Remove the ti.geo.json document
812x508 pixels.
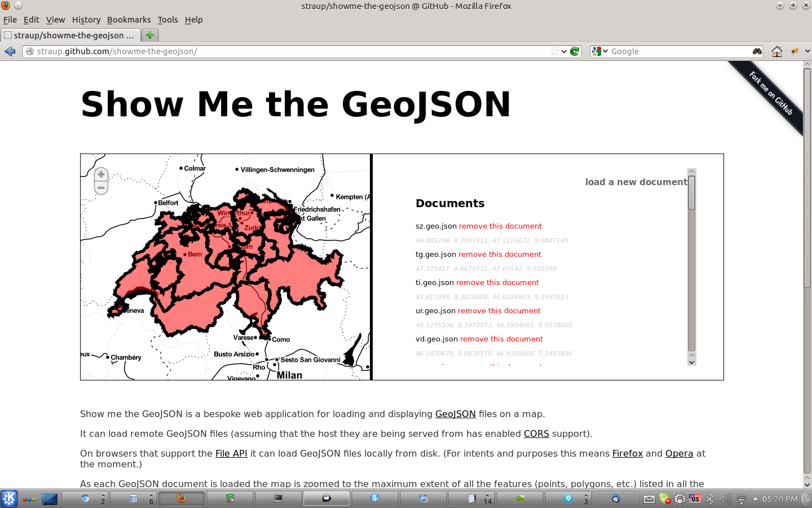click(x=497, y=282)
